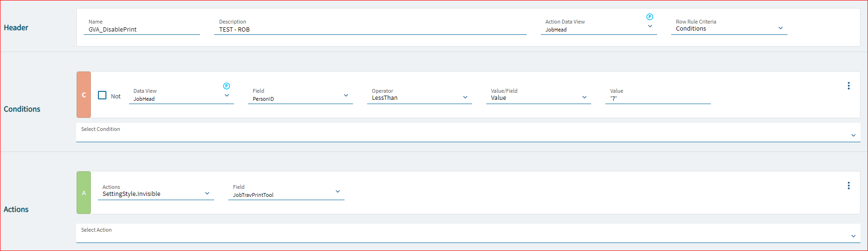
Task: Toggle the Not checkbox
Action: pyautogui.click(x=102, y=95)
